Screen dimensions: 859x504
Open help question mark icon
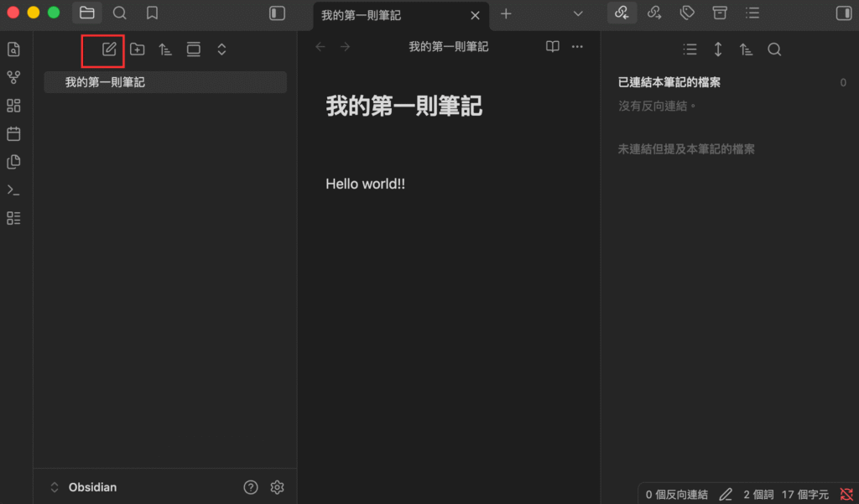pos(250,487)
